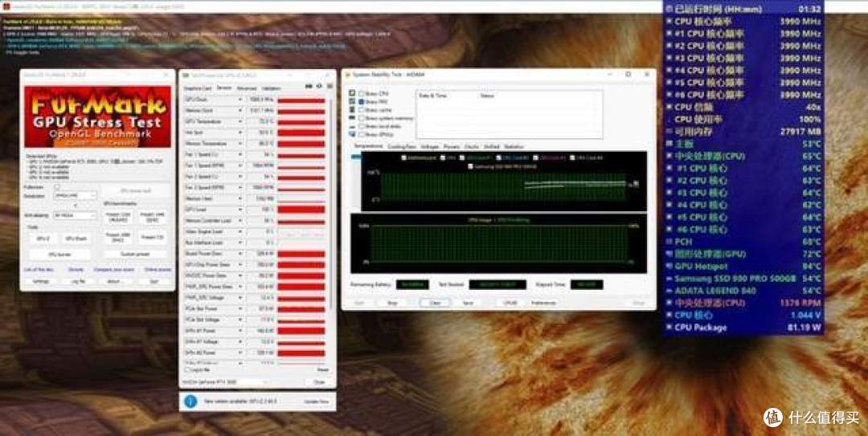Open GPU Load sensor dropdown arrow
Image resolution: width=868 pixels, height=436 pixels.
240,210
